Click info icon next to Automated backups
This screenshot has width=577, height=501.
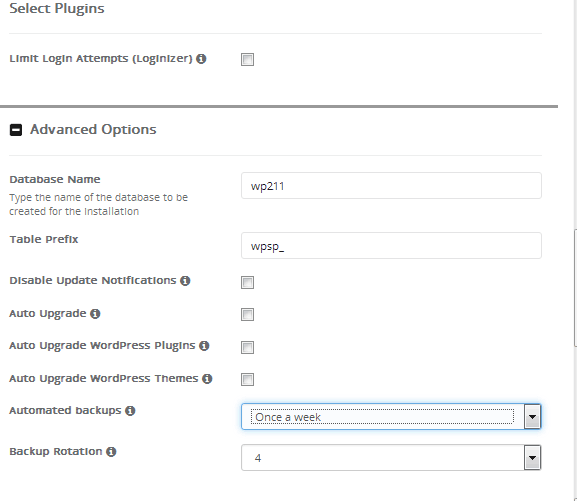(130, 411)
